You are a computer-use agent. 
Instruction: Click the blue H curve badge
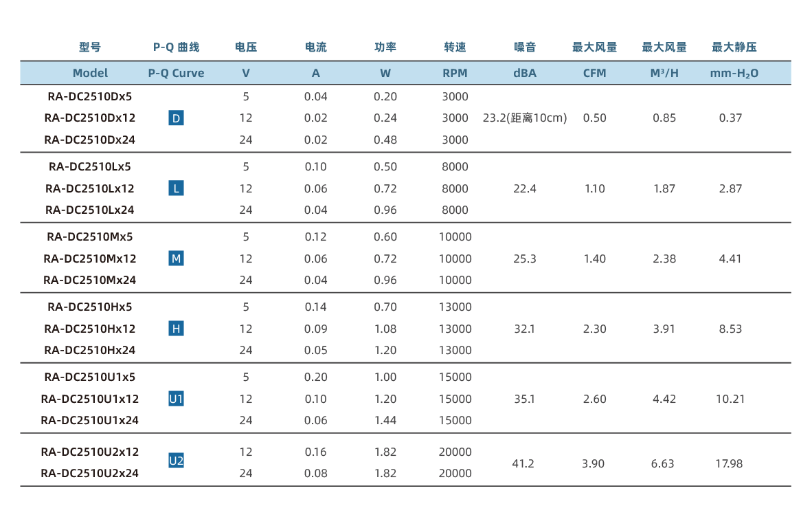(176, 329)
